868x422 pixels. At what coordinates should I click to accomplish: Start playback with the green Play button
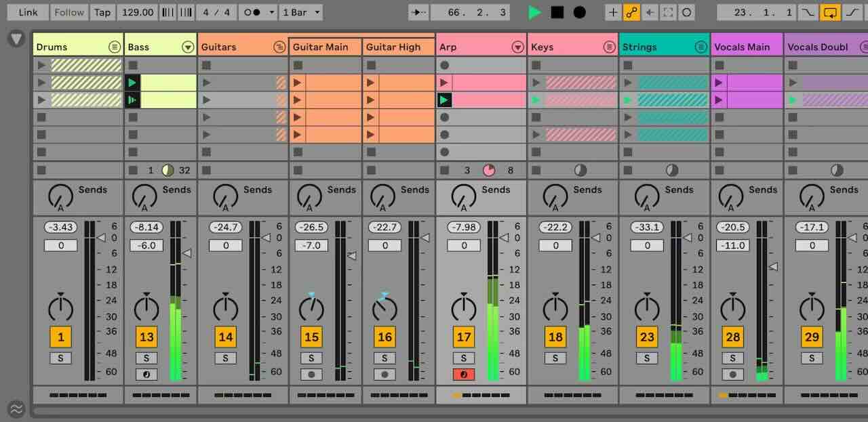(535, 12)
